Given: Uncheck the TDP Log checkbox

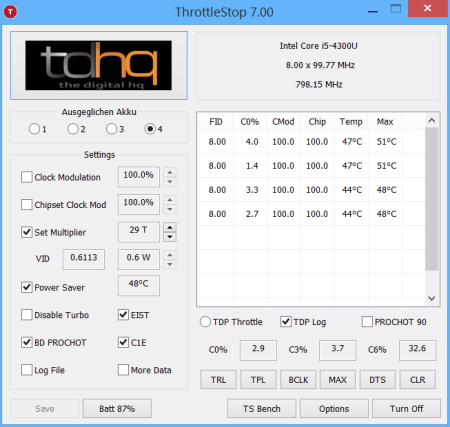Looking at the screenshot, I should coord(286,322).
